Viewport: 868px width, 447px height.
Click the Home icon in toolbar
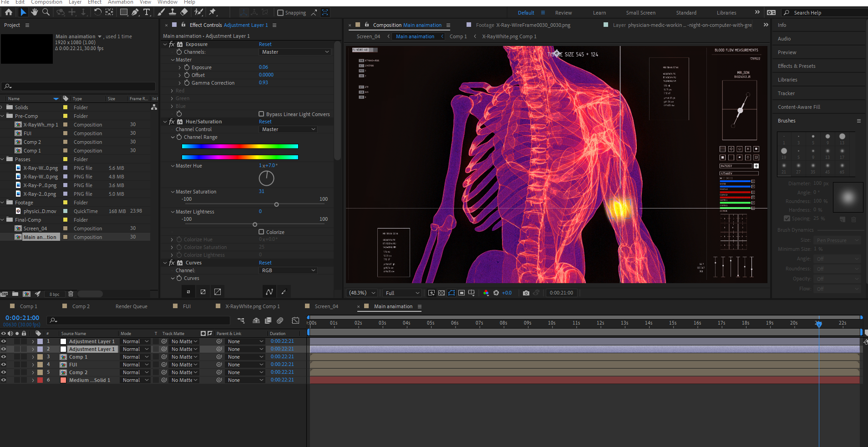point(9,12)
